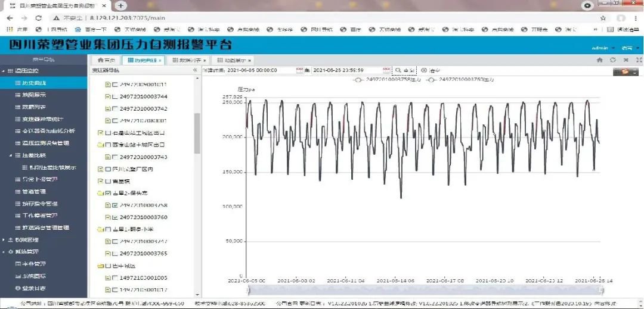Screen dimensions: 644x309
Task: Select the third sidebar item below the highlighted one
Action: pyautogui.click(x=39, y=119)
